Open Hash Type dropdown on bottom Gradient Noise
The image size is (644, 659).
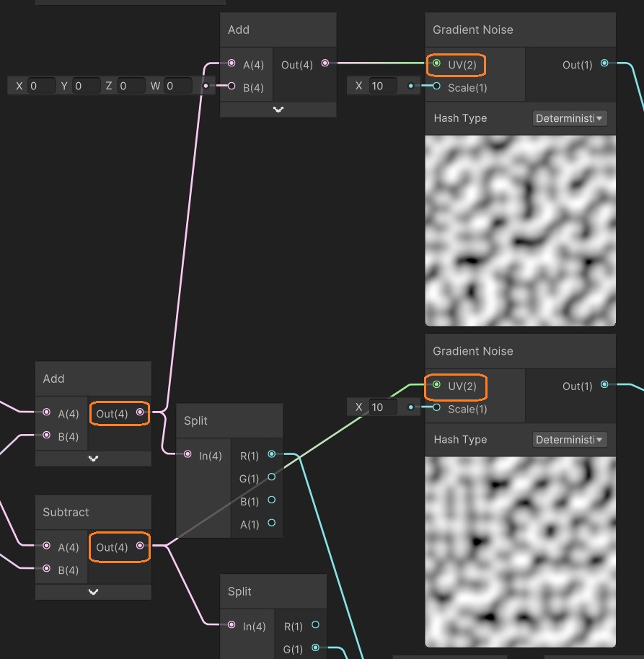tap(570, 440)
